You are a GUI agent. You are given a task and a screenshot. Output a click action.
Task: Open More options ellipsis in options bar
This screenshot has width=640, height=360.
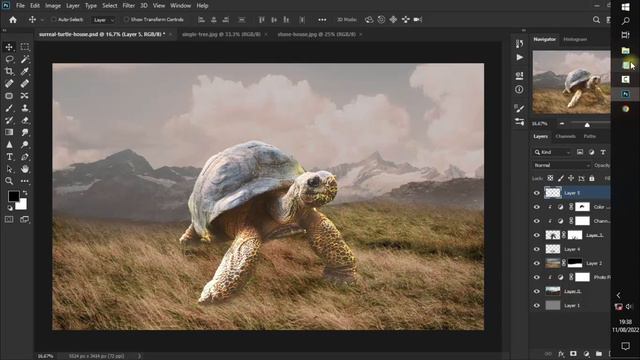(322, 20)
